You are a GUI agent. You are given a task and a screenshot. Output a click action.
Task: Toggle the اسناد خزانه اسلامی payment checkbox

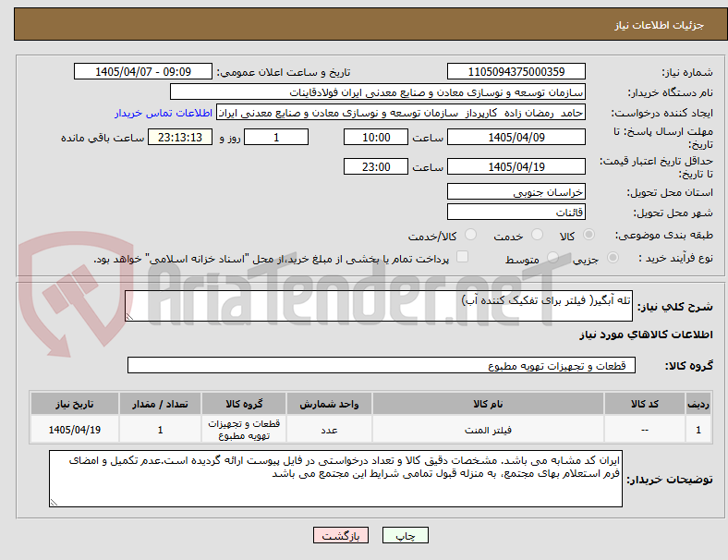point(463,257)
